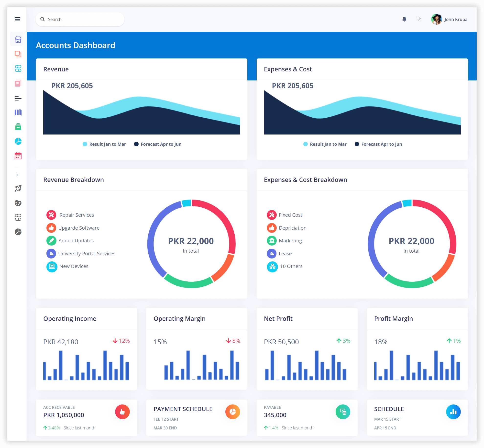Image resolution: width=484 pixels, height=448 pixels.
Task: Select New Devices label
Action: click(74, 266)
